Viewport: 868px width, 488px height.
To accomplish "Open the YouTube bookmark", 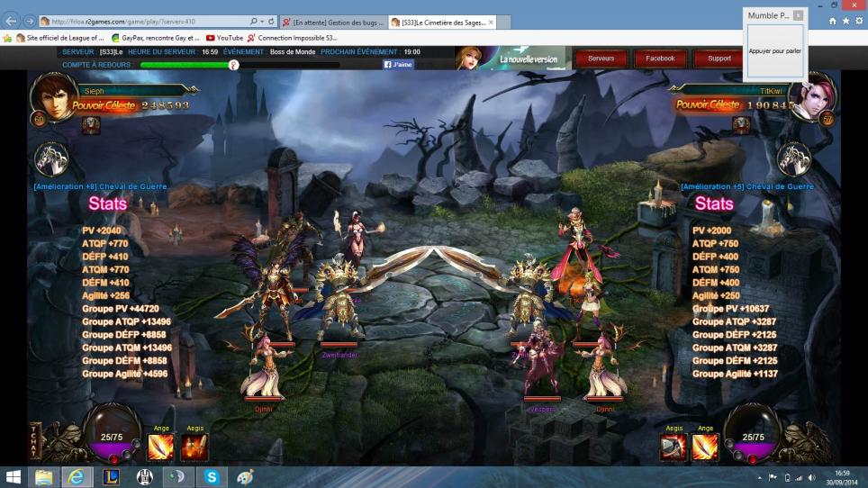I will coord(224,38).
